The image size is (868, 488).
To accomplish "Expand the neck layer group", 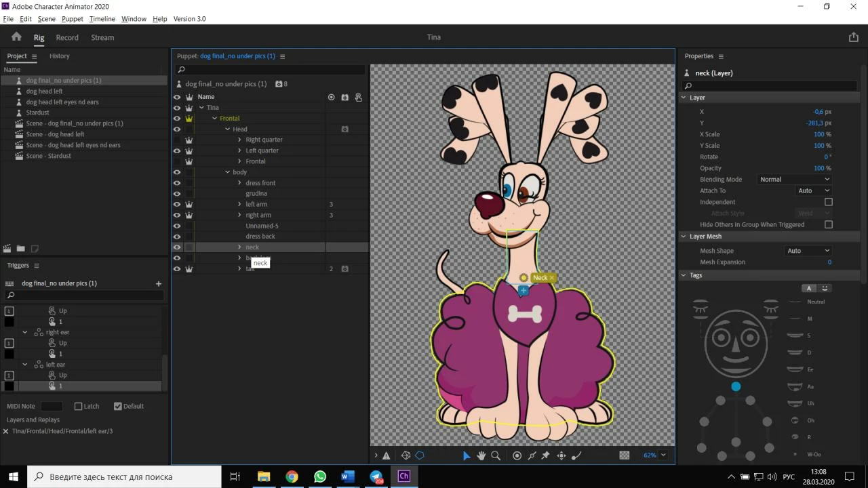I will click(x=239, y=247).
